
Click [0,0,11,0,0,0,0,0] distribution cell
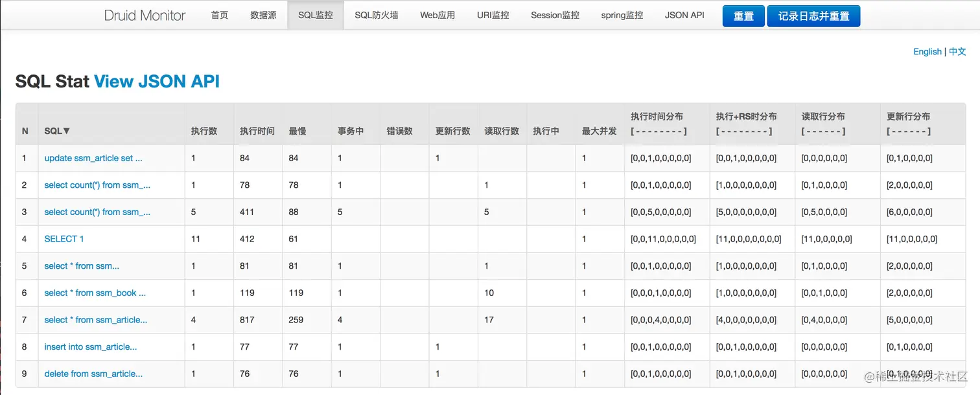click(663, 239)
